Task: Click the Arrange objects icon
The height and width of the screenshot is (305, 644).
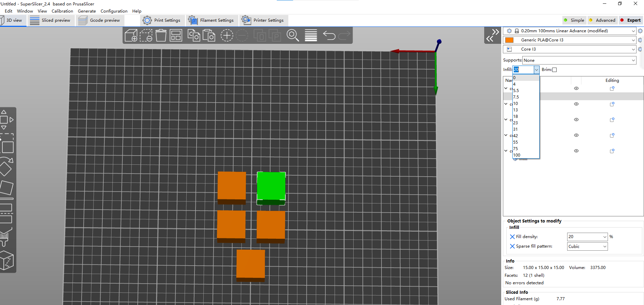Action: 176,35
